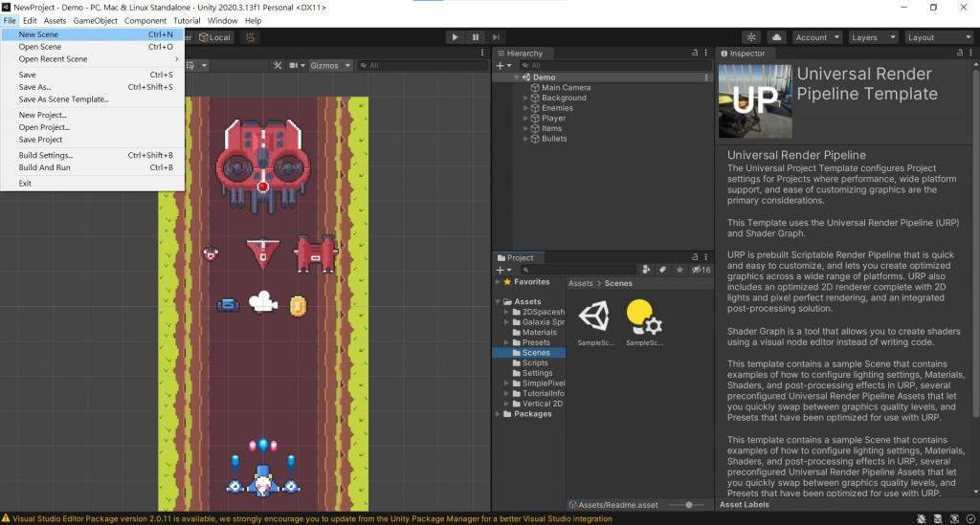
Task: Toggle the Local handle rotation button
Action: 215,37
